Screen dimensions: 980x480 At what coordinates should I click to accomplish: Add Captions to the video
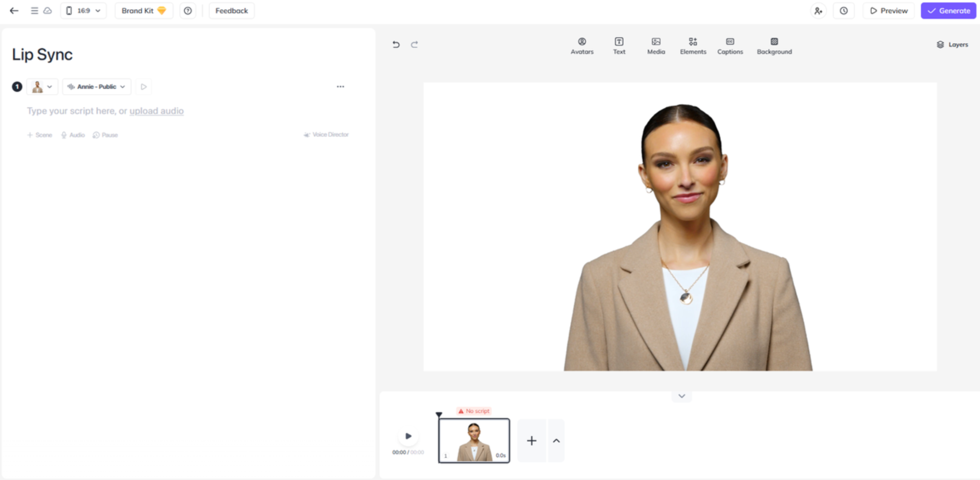tap(730, 46)
